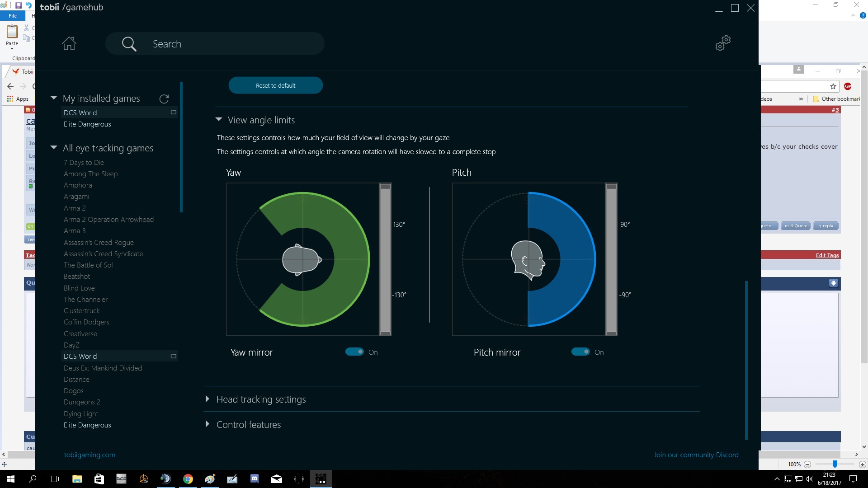The width and height of the screenshot is (868, 488).
Task: Open Task View from taskbar
Action: point(54,479)
